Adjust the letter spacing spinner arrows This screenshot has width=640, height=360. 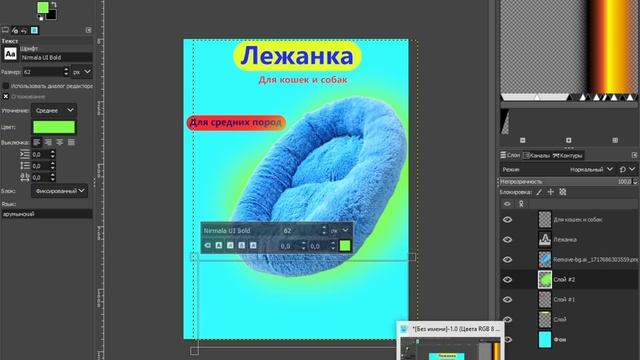pyautogui.click(x=52, y=177)
